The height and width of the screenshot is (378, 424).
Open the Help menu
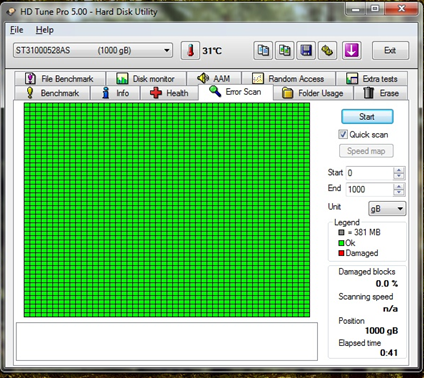click(x=45, y=30)
